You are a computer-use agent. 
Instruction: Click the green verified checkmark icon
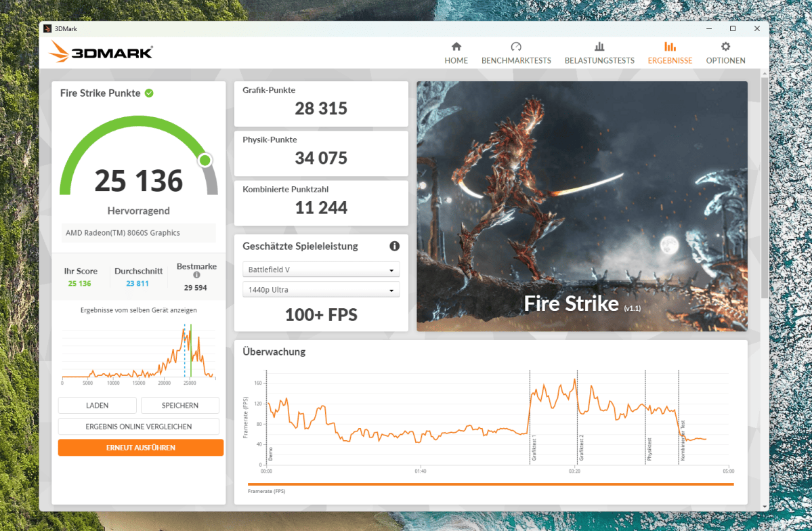point(149,93)
